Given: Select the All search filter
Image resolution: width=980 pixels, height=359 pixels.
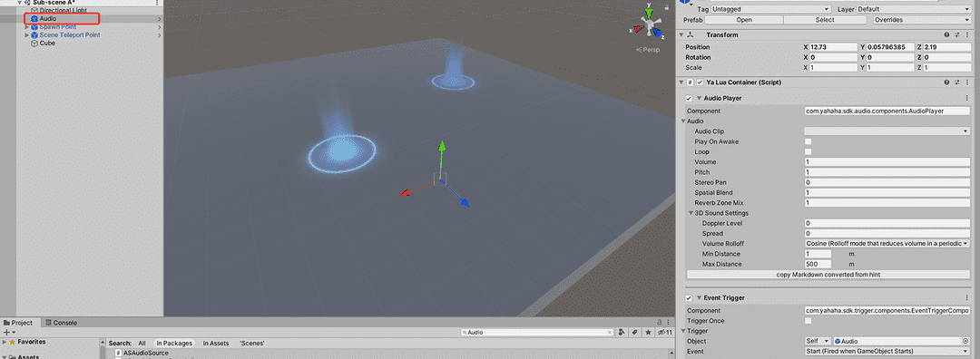Looking at the screenshot, I should (142, 344).
